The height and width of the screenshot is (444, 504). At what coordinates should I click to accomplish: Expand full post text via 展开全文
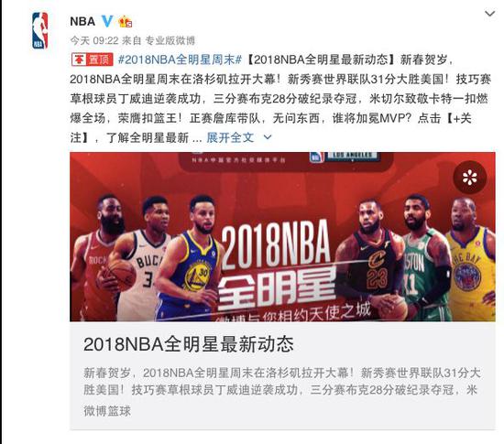coord(230,137)
